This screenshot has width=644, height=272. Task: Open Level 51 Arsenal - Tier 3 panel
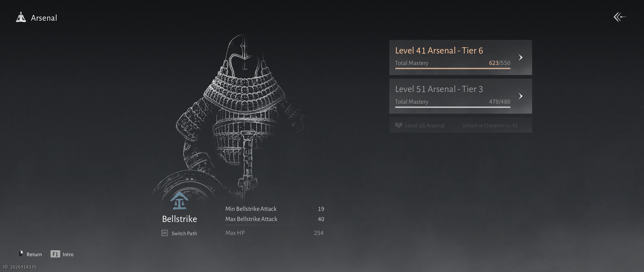(x=461, y=96)
